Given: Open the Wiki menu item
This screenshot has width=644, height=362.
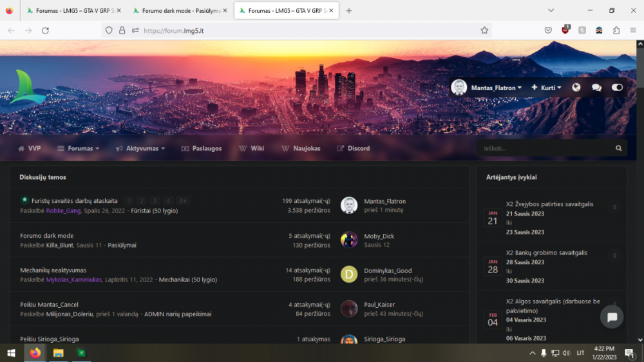Looking at the screenshot, I should [x=252, y=148].
